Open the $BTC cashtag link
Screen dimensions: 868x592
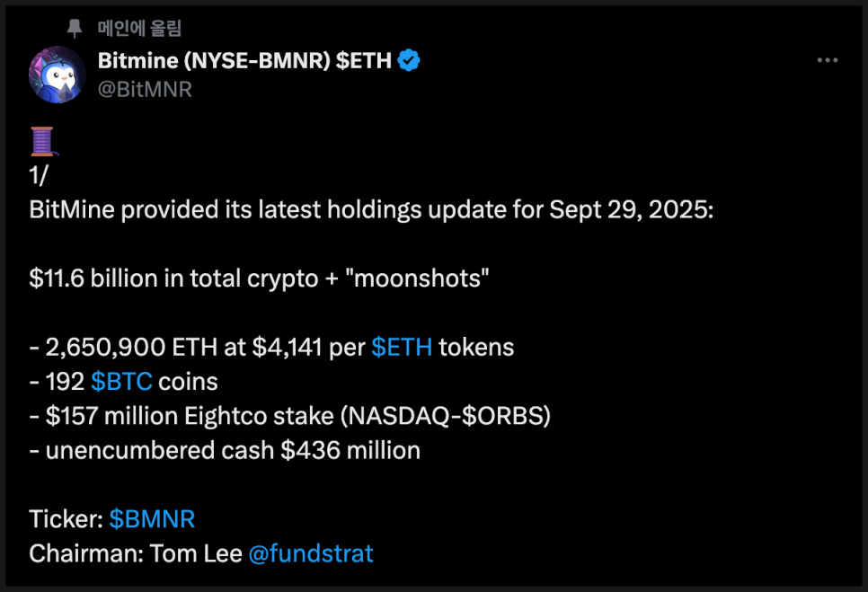coord(121,382)
